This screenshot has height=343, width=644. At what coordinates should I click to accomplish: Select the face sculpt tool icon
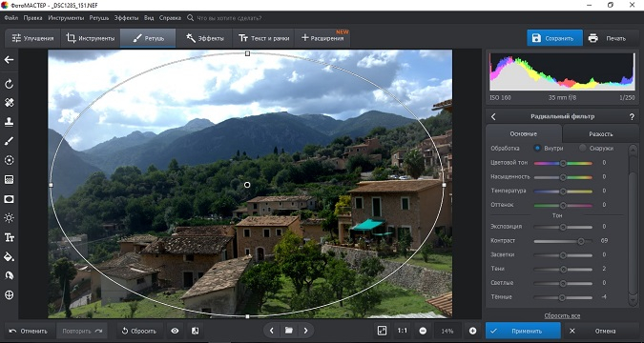point(9,275)
